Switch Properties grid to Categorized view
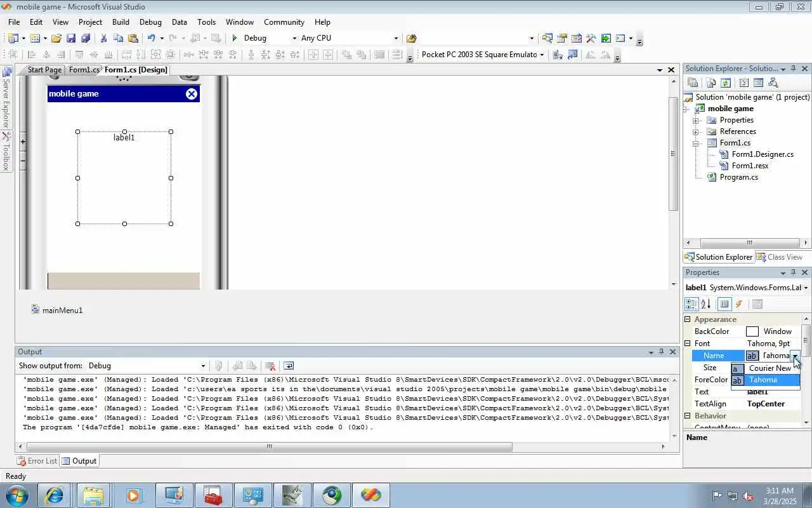Viewport: 812px width, 508px height. pyautogui.click(x=691, y=304)
